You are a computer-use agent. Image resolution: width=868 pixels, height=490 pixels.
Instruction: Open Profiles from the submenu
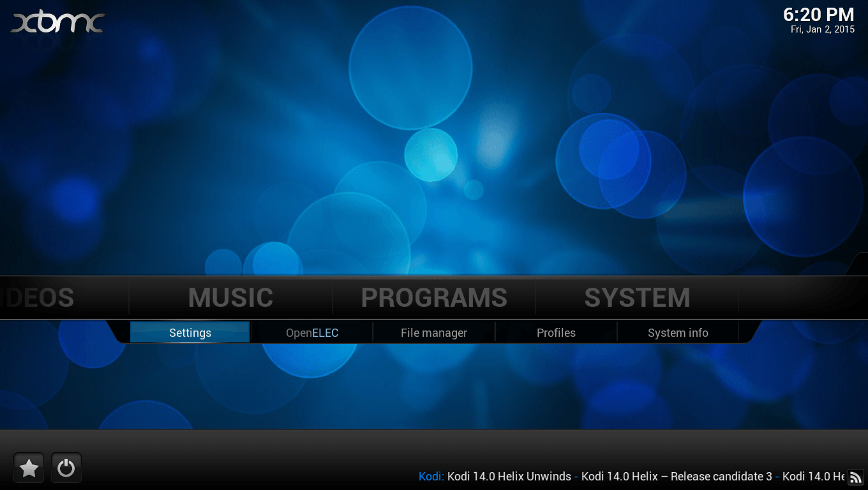(x=556, y=332)
